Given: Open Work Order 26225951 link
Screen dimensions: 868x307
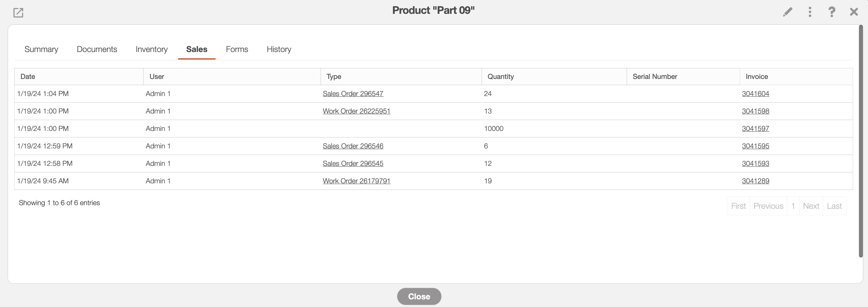Looking at the screenshot, I should click(x=357, y=111).
